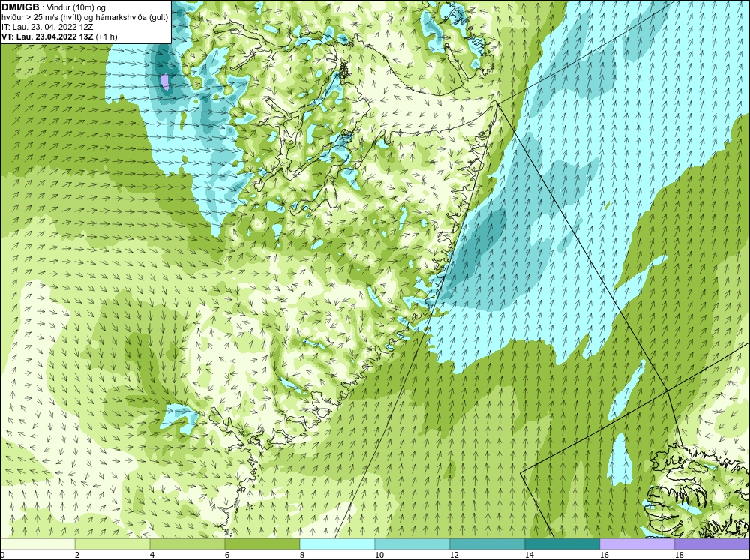Click the legend scale label "12"
Viewport: 750px width, 560px height.
pyautogui.click(x=454, y=555)
